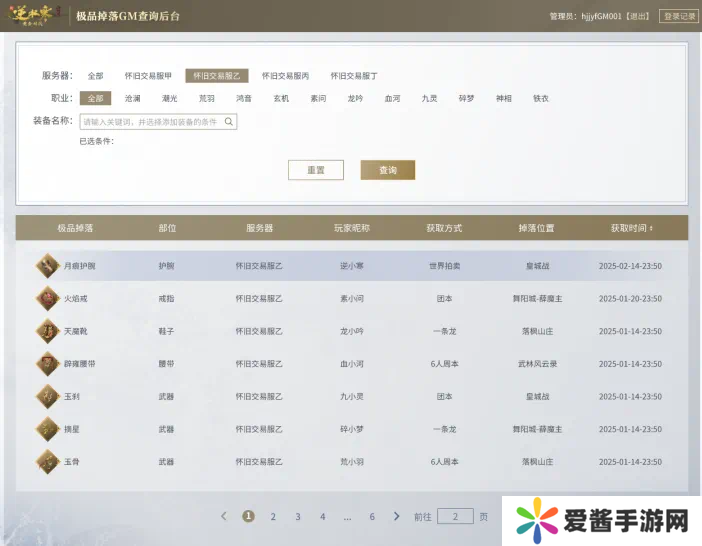Viewport: 702px width, 546px height.
Task: Select player name 九小灵
Action: coord(352,397)
